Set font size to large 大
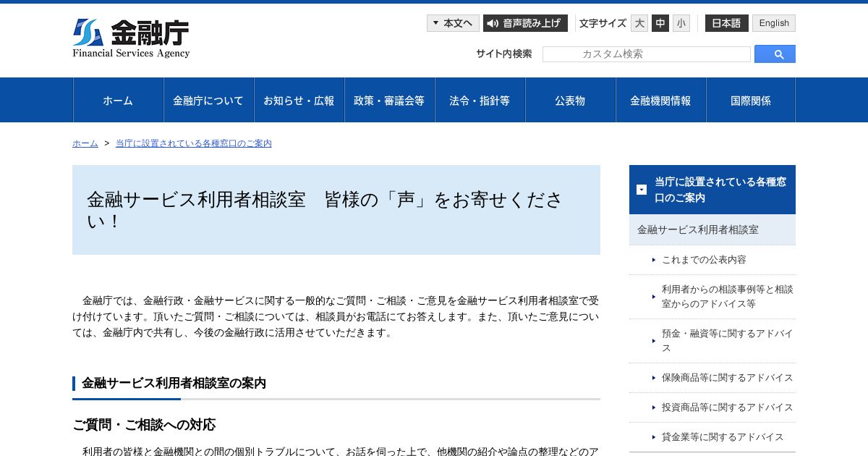This screenshot has width=868, height=456. pos(639,23)
